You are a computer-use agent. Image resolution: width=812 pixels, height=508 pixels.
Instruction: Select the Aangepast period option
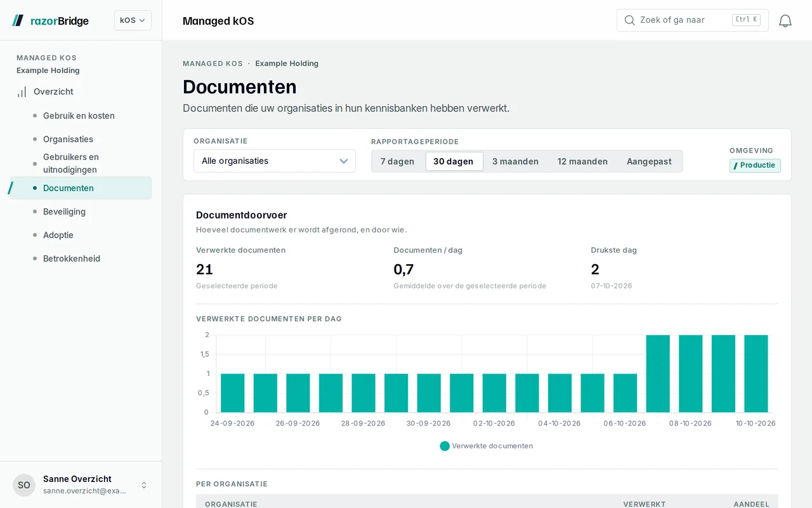pos(649,161)
